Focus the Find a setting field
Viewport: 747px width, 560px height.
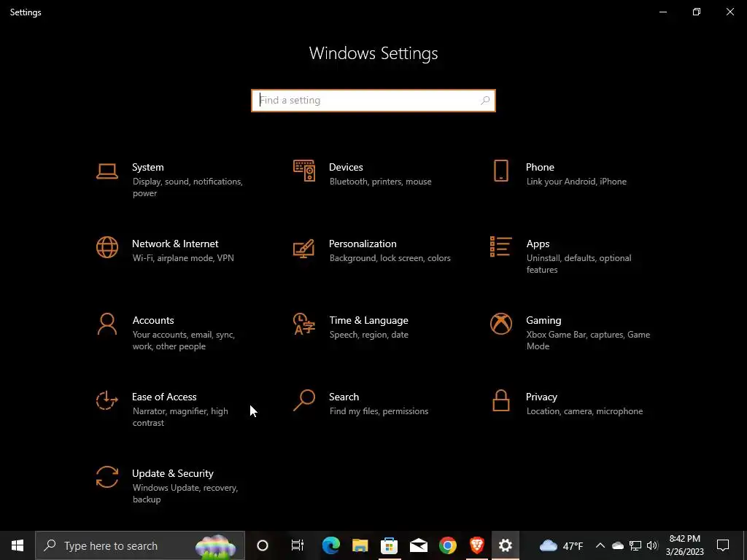pyautogui.click(x=373, y=101)
